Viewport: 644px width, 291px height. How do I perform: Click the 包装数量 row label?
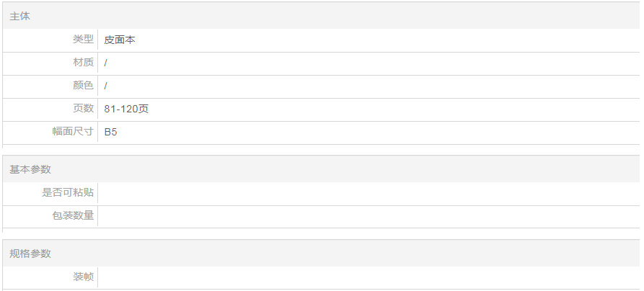[x=73, y=215]
